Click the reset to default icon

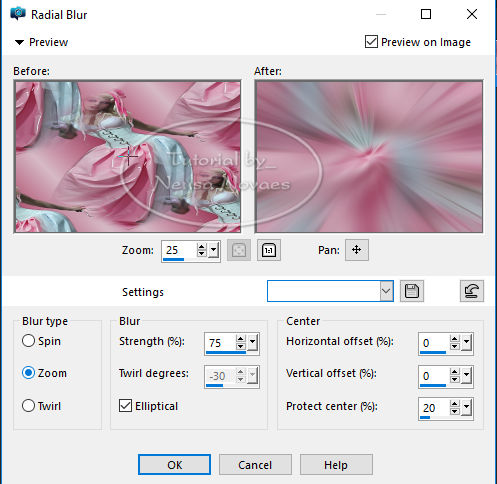(x=472, y=291)
